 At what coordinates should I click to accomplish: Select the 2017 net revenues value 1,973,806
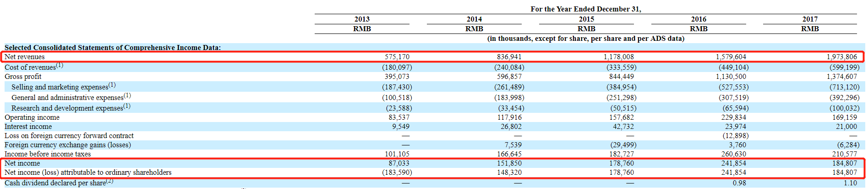coord(841,57)
